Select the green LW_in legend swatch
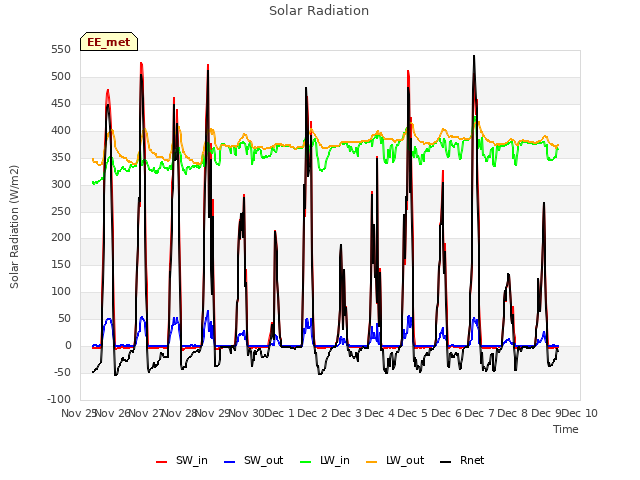 [x=306, y=461]
